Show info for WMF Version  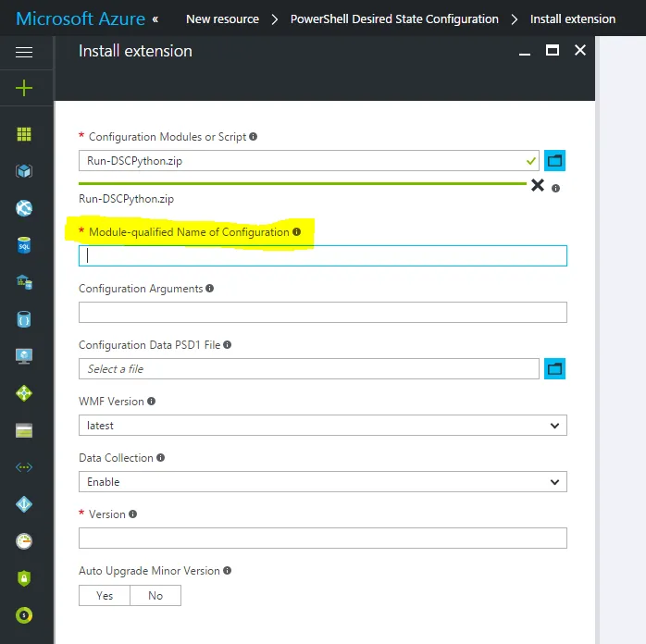(x=151, y=401)
